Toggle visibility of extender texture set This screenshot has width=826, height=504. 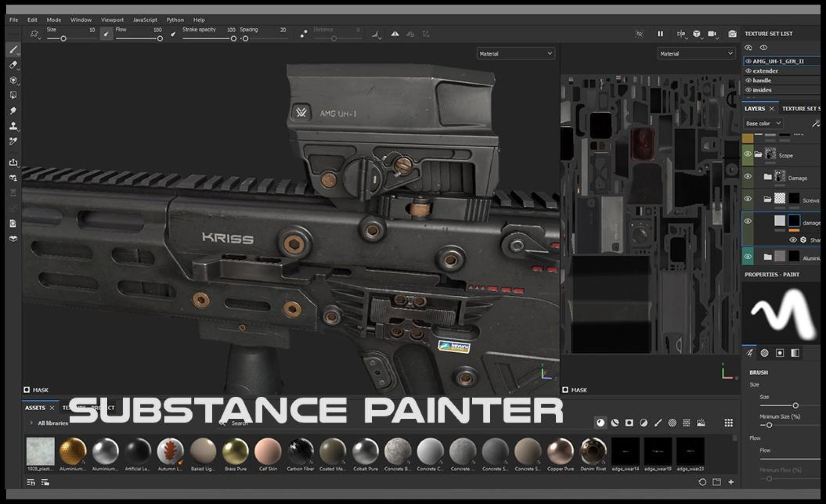(x=748, y=71)
